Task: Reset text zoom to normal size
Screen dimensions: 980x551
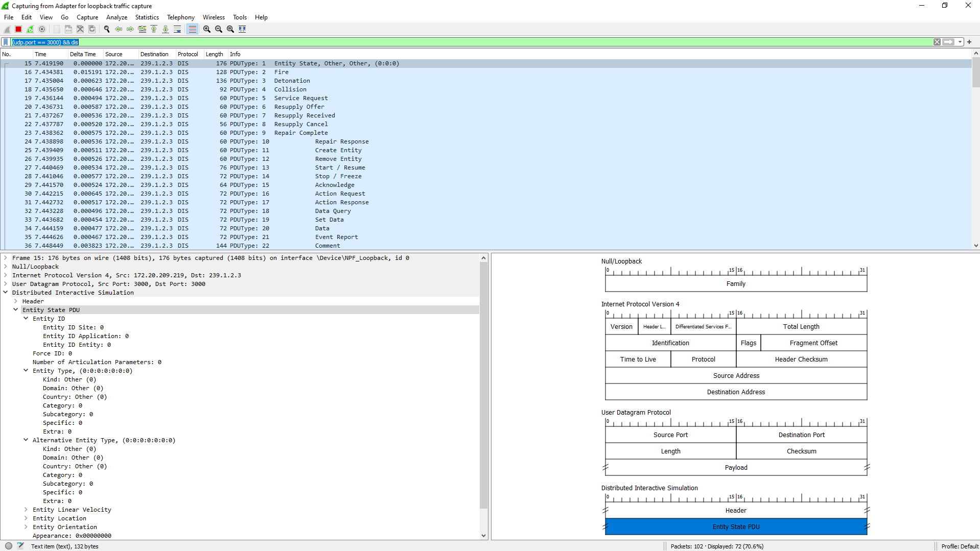Action: point(230,29)
